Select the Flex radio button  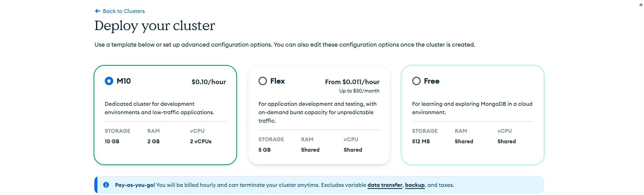point(263,81)
